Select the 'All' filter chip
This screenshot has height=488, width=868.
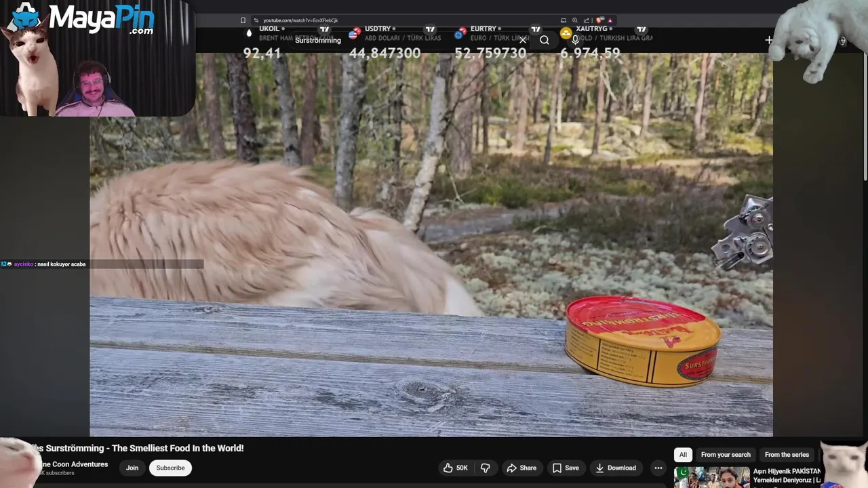pyautogui.click(x=683, y=455)
